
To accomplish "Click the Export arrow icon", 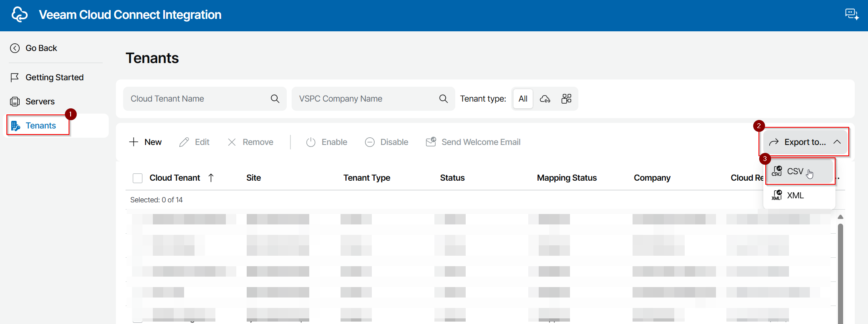I will 774,142.
